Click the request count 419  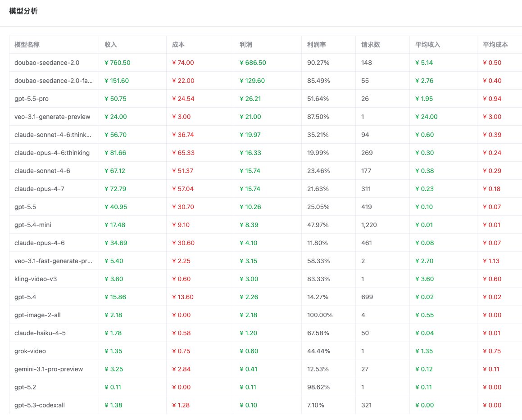367,207
